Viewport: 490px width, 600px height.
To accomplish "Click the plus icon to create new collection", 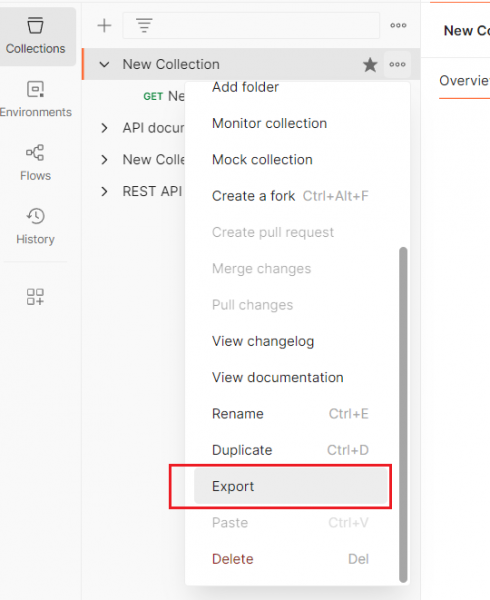I will click(104, 26).
